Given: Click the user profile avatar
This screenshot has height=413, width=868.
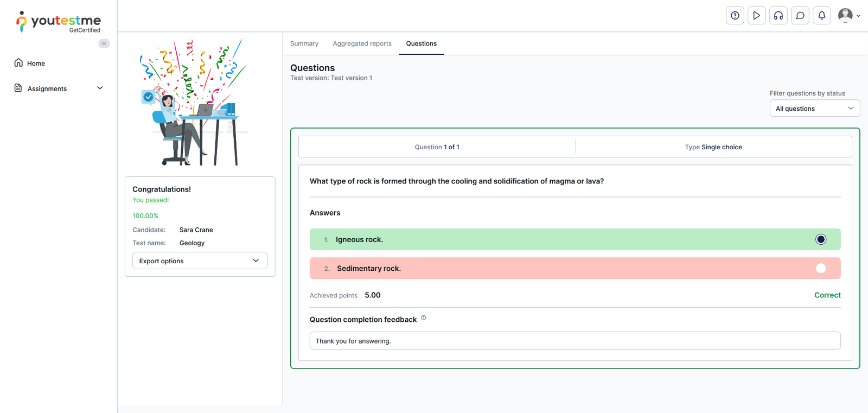Looking at the screenshot, I should point(845,16).
